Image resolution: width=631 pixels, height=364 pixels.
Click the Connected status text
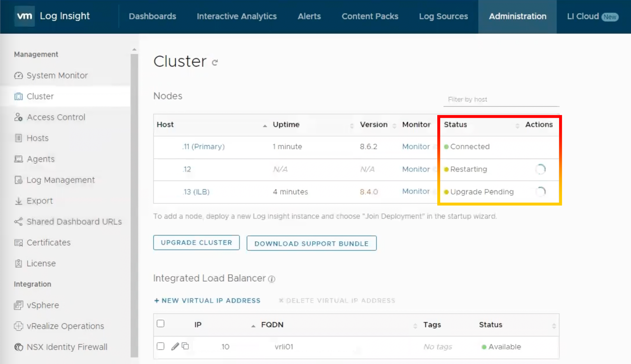(x=470, y=147)
